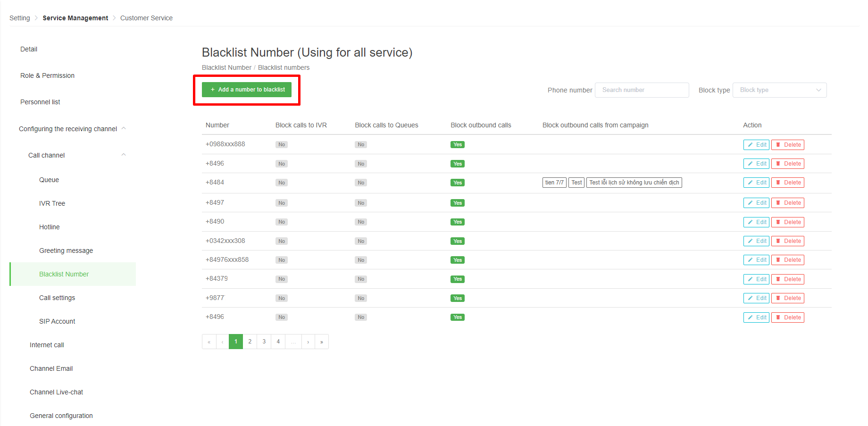
Task: Open the Block type dropdown
Action: [x=779, y=90]
